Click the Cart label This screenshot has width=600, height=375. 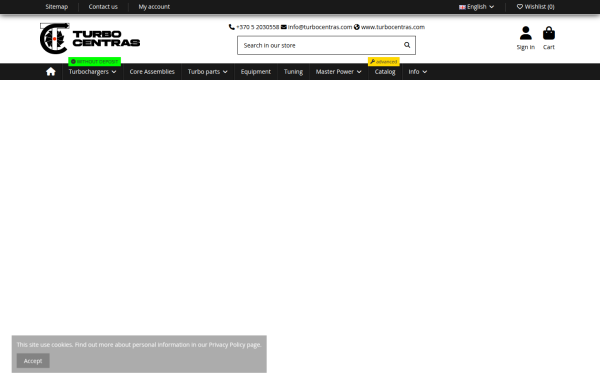549,47
